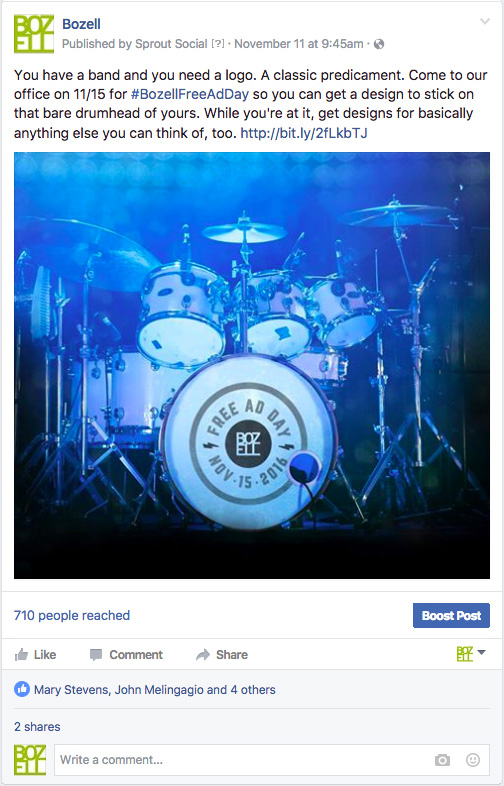Viewport: 504px width, 786px height.
Task: Follow the bit.ly/2fLkbTJ link
Action: click(x=304, y=133)
